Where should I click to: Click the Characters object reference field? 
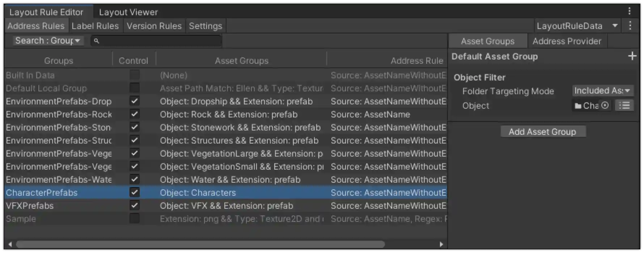click(x=590, y=105)
